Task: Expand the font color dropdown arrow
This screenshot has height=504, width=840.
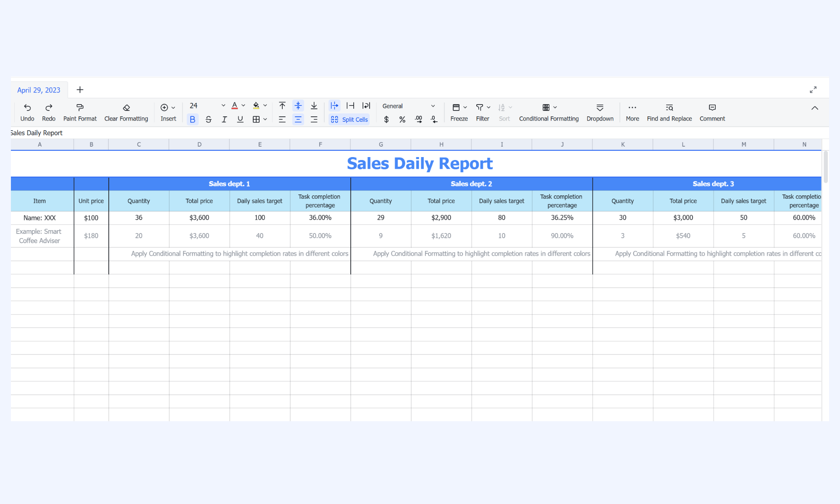Action: pyautogui.click(x=243, y=105)
